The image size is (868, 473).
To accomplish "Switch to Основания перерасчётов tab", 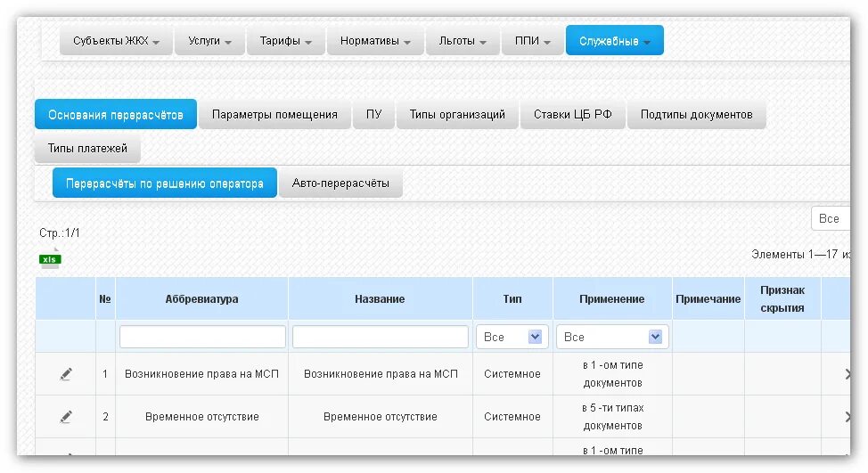I will tap(116, 115).
